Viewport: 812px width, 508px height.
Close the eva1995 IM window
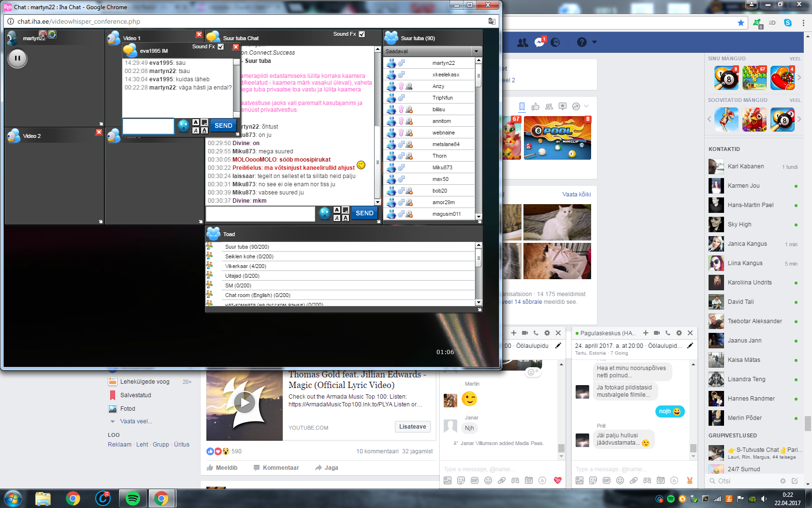(x=236, y=47)
